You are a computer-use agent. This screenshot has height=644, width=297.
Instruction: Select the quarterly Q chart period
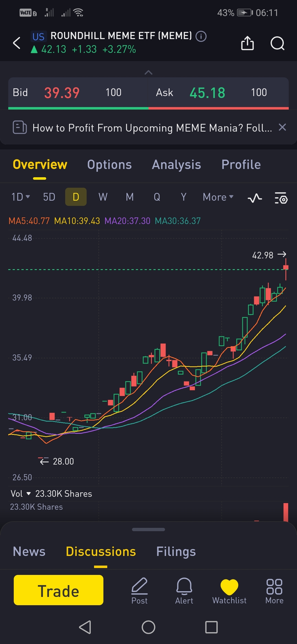pyautogui.click(x=157, y=197)
